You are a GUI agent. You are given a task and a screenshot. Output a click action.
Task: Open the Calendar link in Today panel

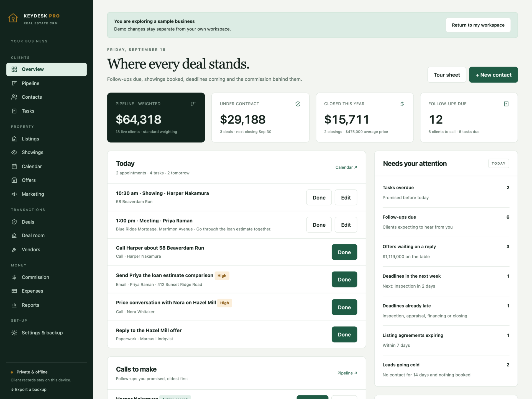(346, 167)
